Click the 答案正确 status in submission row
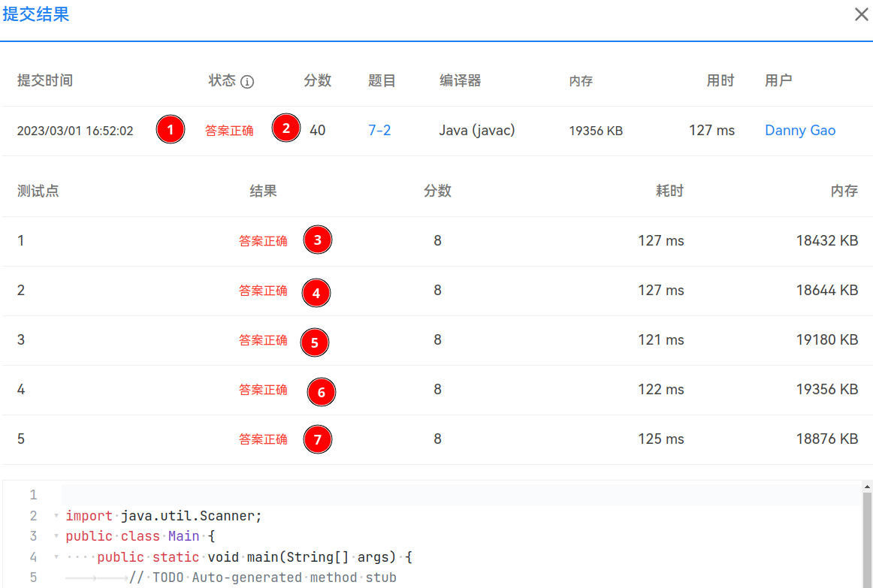 229,131
